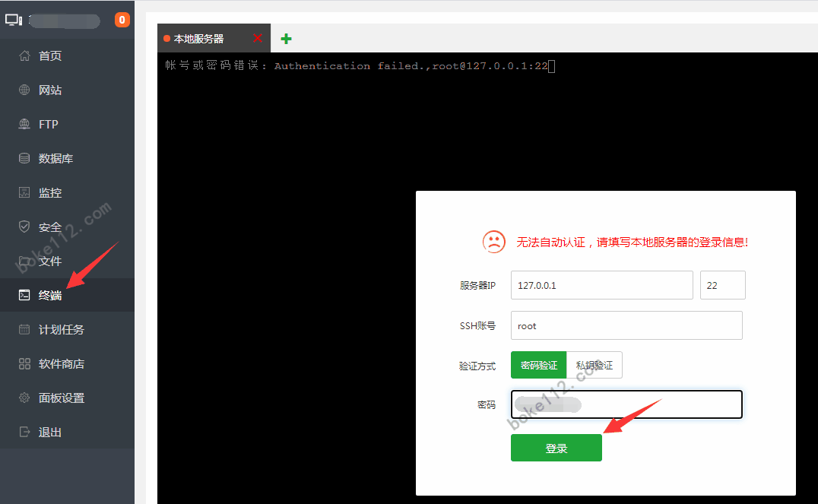Open 数据库 menu item
Image resolution: width=818 pixels, height=504 pixels.
[68, 158]
